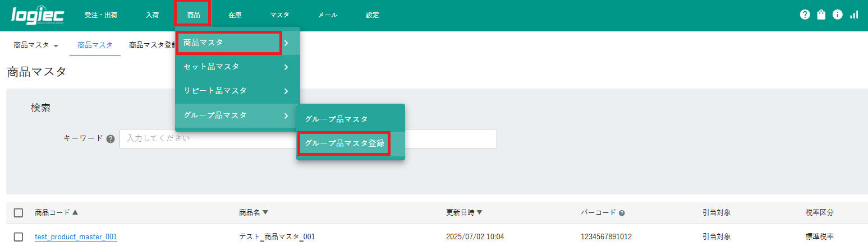Expand the セット品マスタ submenu
This screenshot has width=868, height=246.
[x=237, y=67]
